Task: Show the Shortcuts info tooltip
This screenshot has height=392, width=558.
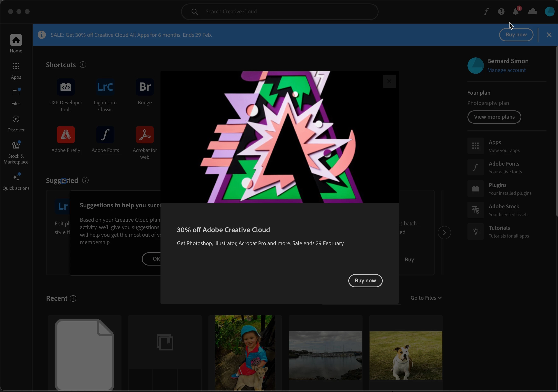Action: pyautogui.click(x=83, y=65)
